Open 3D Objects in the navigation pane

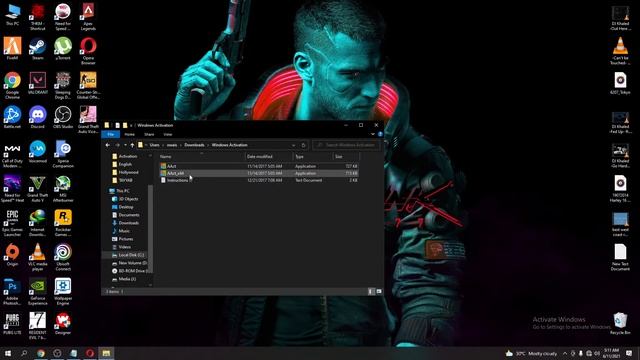pos(125,199)
